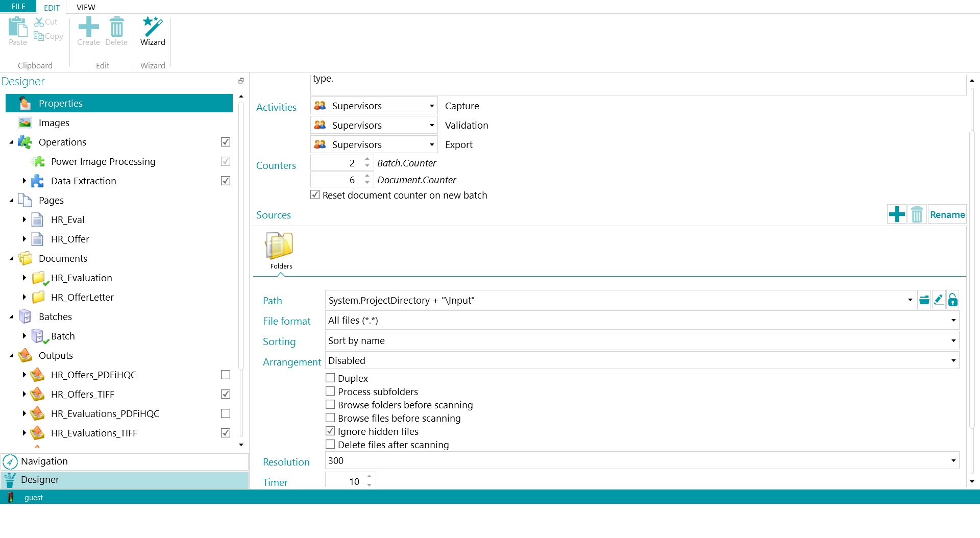
Task: Delete source with trash icon
Action: [x=917, y=214]
